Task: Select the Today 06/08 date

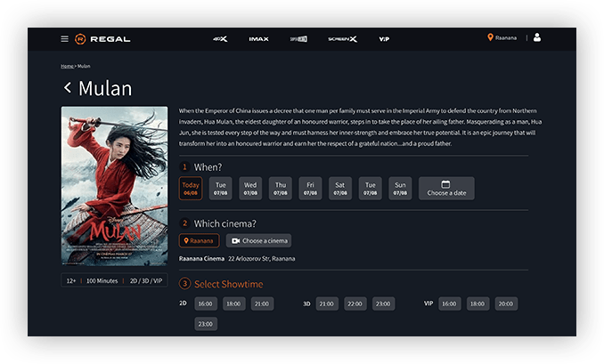Action: click(x=191, y=188)
